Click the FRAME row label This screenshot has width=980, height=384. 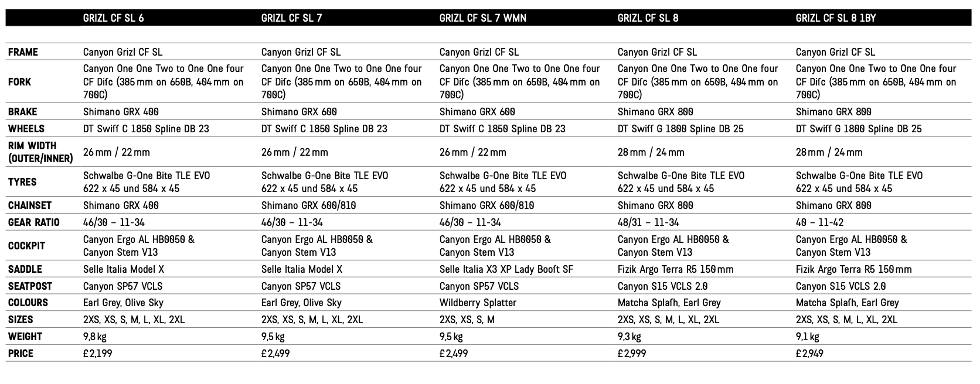(23, 52)
